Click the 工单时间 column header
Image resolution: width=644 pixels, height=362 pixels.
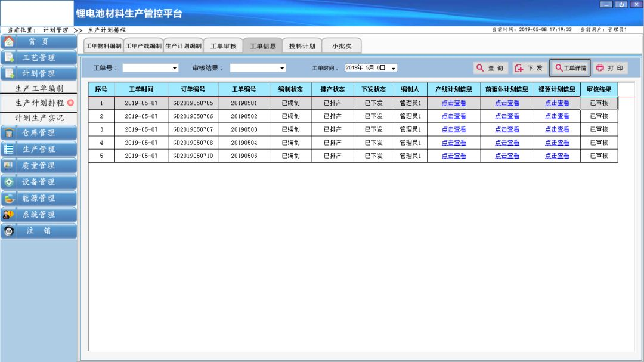pyautogui.click(x=141, y=89)
